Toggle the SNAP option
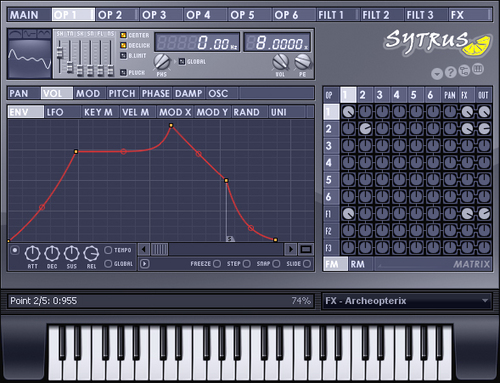The image size is (500, 383). [276, 264]
